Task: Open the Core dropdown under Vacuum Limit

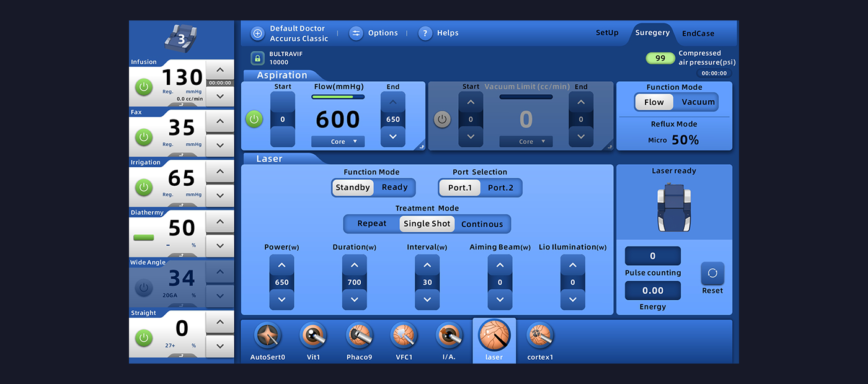Action: (x=526, y=142)
